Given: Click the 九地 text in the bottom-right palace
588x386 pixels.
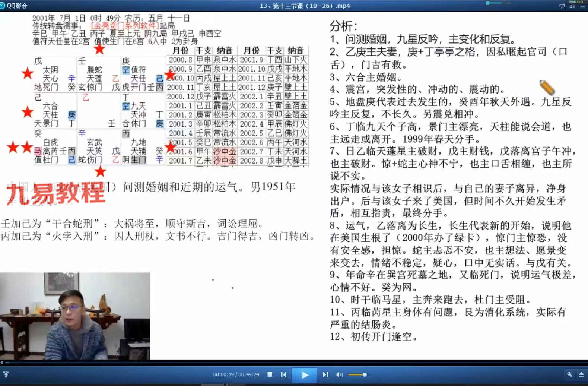Looking at the screenshot, I should pos(139,142).
